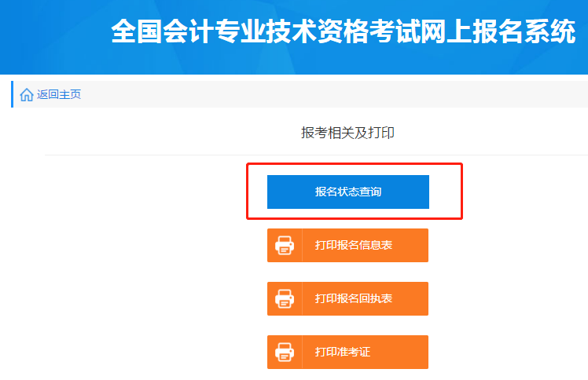Open 打印准考证 via its text label
Viewport: 588px width, 380px height.
343,353
